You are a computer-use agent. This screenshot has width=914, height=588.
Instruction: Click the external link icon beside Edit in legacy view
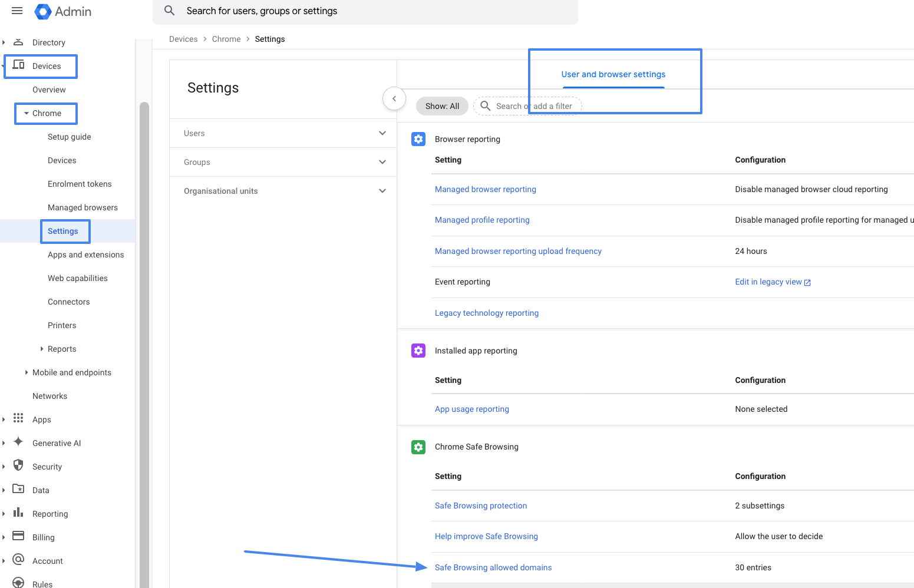pyautogui.click(x=807, y=283)
